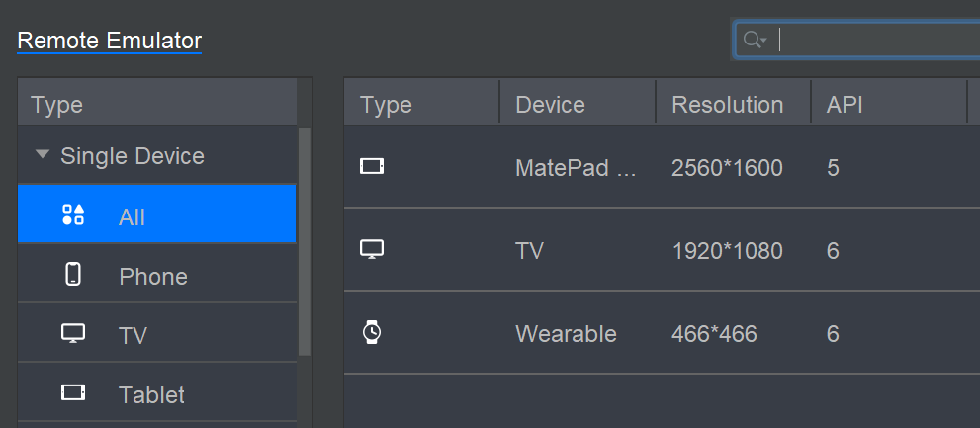Click the monitor icon in TV device row
Viewport: 980px width, 428px height.
point(372,249)
